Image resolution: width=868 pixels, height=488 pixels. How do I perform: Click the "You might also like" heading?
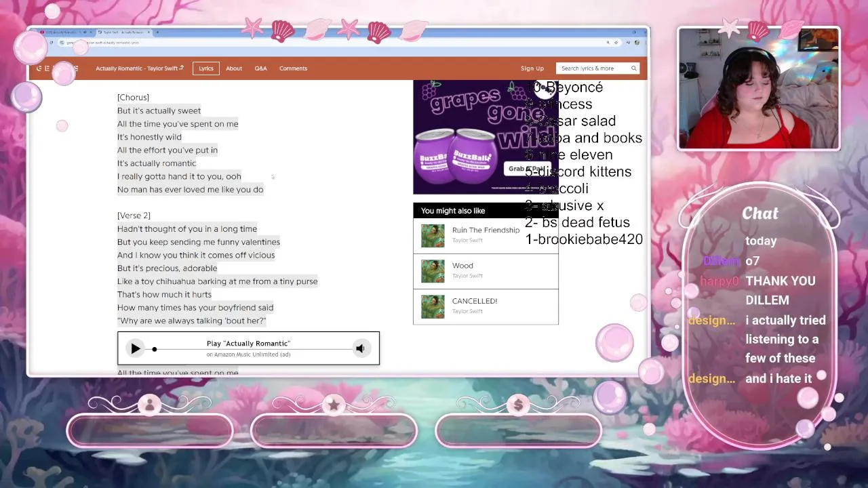pyautogui.click(x=453, y=211)
